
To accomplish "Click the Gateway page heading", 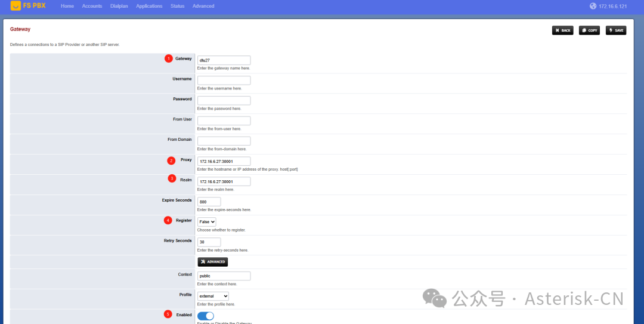I will [20, 29].
